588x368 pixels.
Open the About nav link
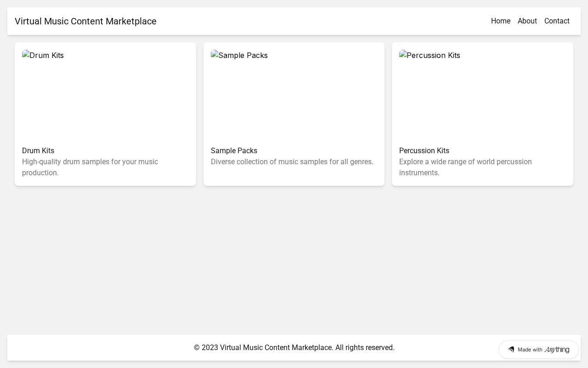pos(527,21)
